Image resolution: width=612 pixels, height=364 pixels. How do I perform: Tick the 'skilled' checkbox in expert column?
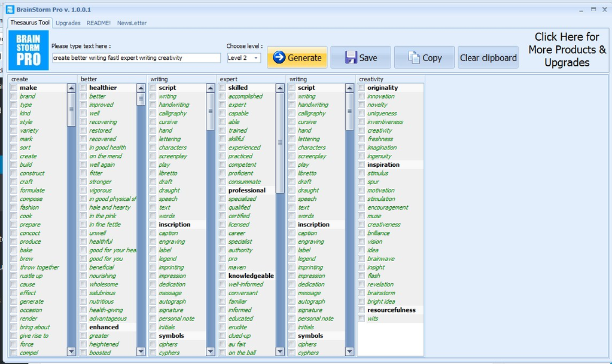coord(223,87)
